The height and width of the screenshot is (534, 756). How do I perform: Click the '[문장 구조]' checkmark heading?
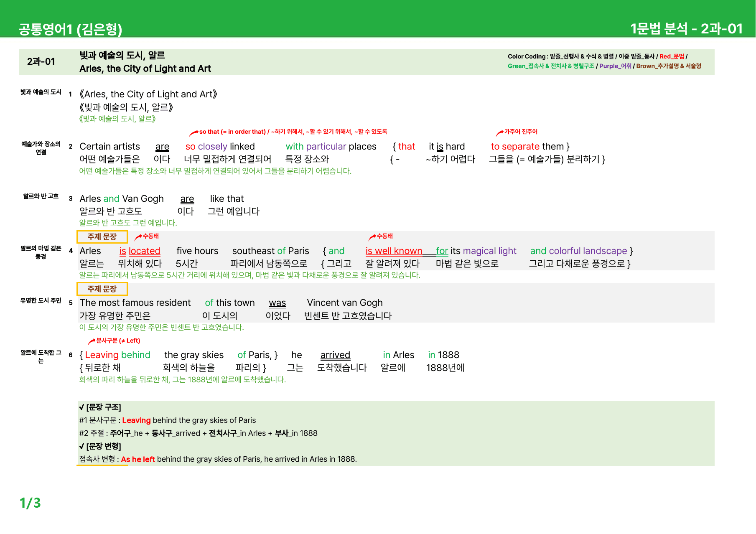click(x=100, y=407)
